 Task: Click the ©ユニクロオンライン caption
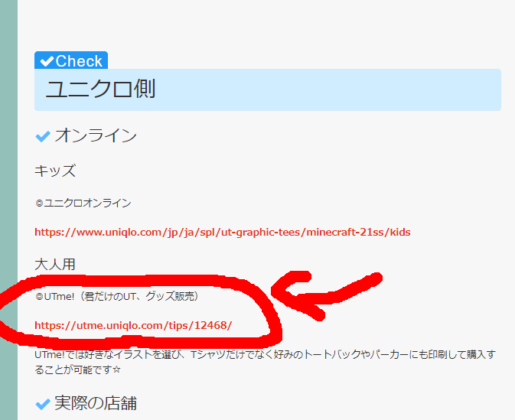point(83,203)
